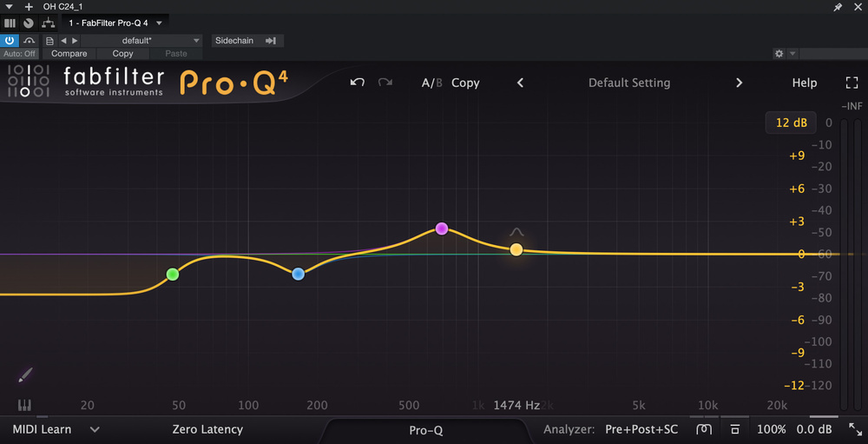This screenshot has width=868, height=444.
Task: Click Zero Latency processing mode
Action: (x=207, y=429)
